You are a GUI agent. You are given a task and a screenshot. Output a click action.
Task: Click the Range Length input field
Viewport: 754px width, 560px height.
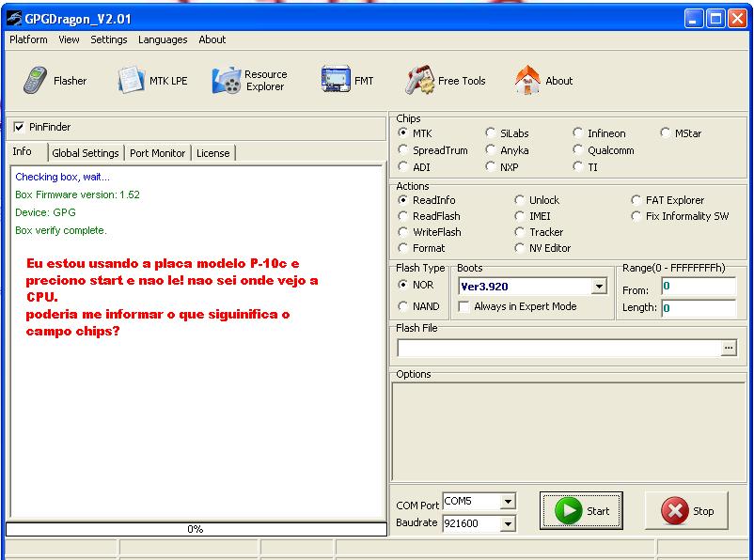pos(699,308)
